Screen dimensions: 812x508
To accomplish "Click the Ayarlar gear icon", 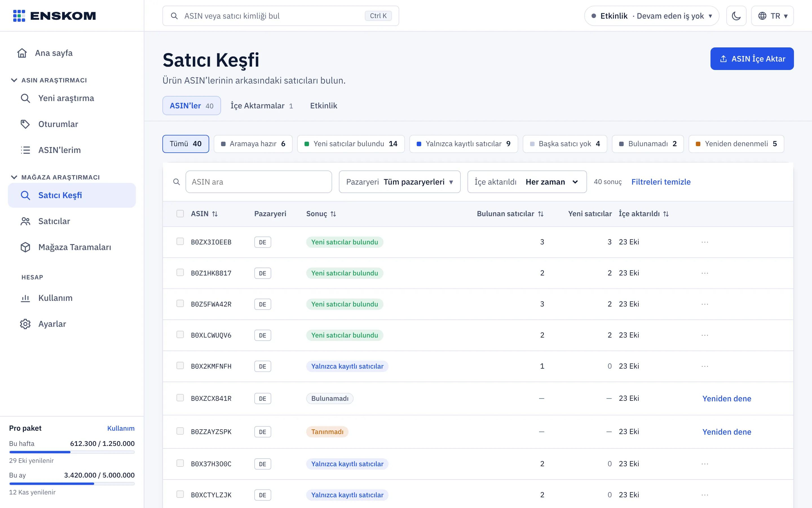I will [x=25, y=324].
